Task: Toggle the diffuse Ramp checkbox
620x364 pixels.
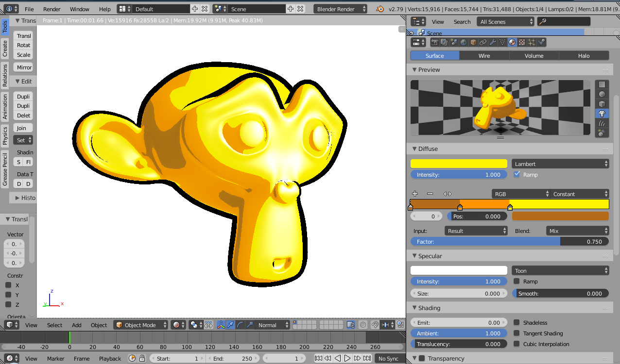Action: coord(517,174)
